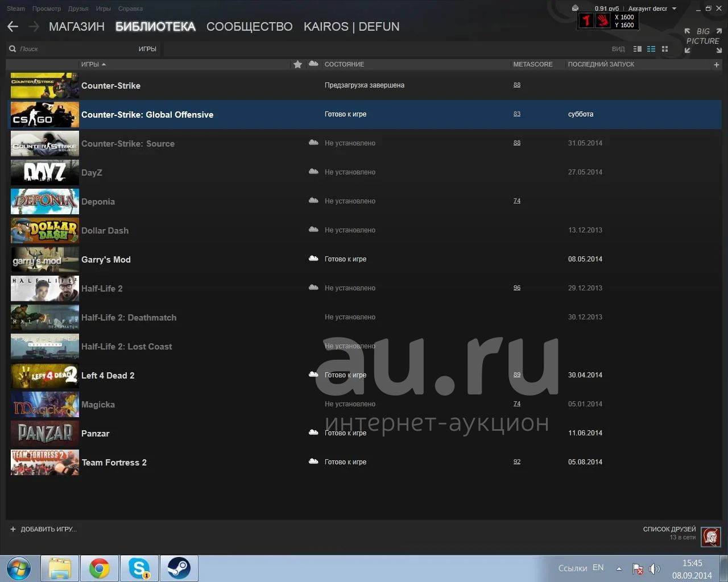Image resolution: width=728 pixels, height=582 pixels.
Task: Open the Просмотр menu
Action: pyautogui.click(x=47, y=9)
